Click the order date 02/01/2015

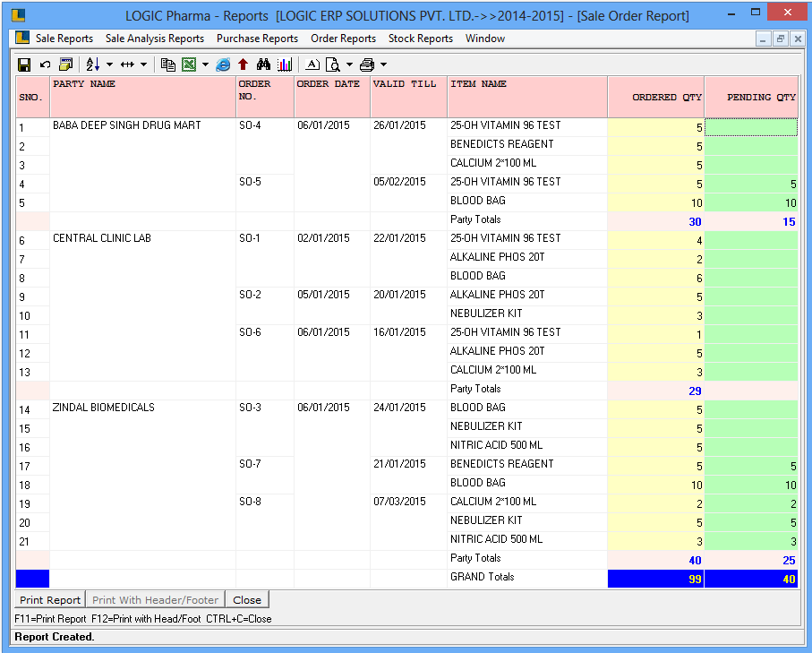(324, 238)
